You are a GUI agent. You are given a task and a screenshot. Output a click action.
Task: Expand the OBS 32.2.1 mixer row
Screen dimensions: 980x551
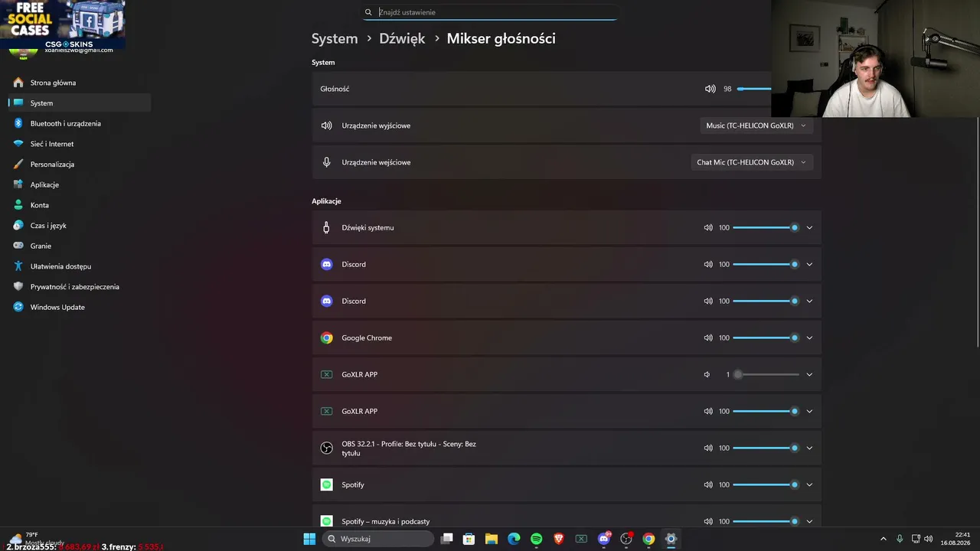809,448
